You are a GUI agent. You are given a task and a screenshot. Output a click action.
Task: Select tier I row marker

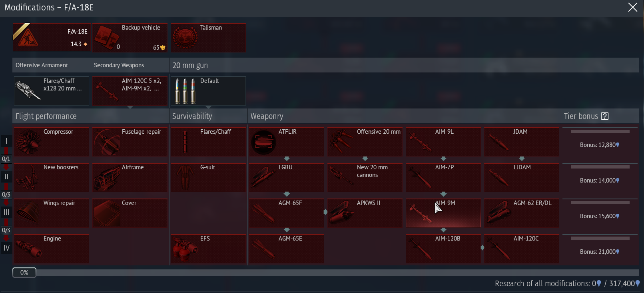click(6, 141)
